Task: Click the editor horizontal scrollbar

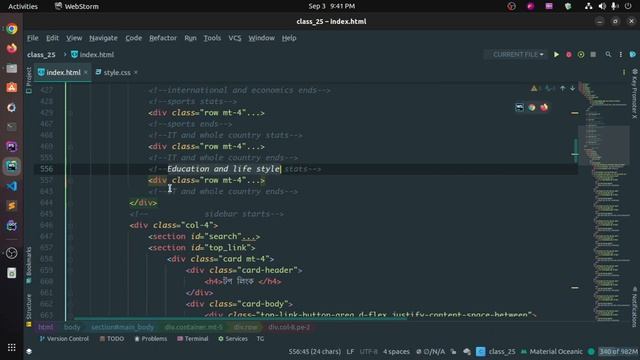Action: click(x=240, y=319)
